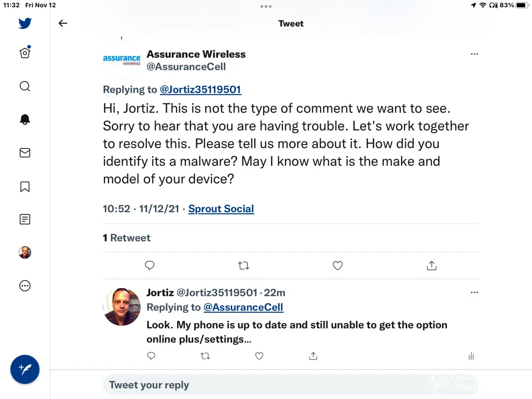
Task: Open Notifications bell in sidebar
Action: pos(25,119)
